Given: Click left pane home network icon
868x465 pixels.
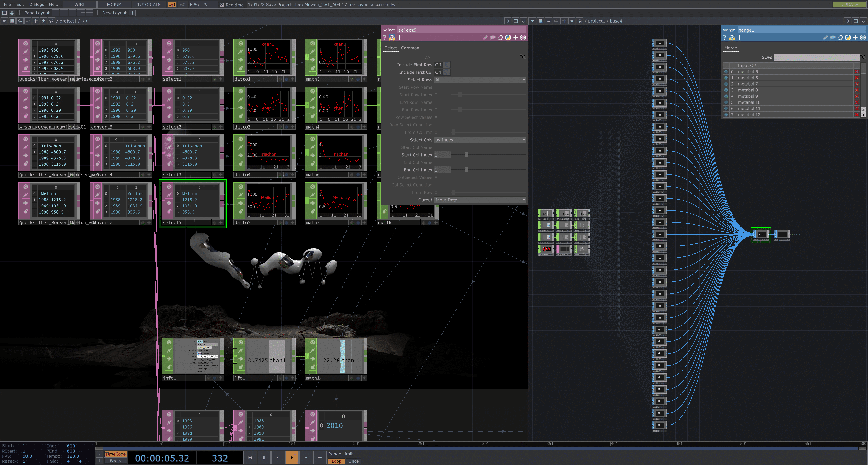Looking at the screenshot, I should coord(51,21).
